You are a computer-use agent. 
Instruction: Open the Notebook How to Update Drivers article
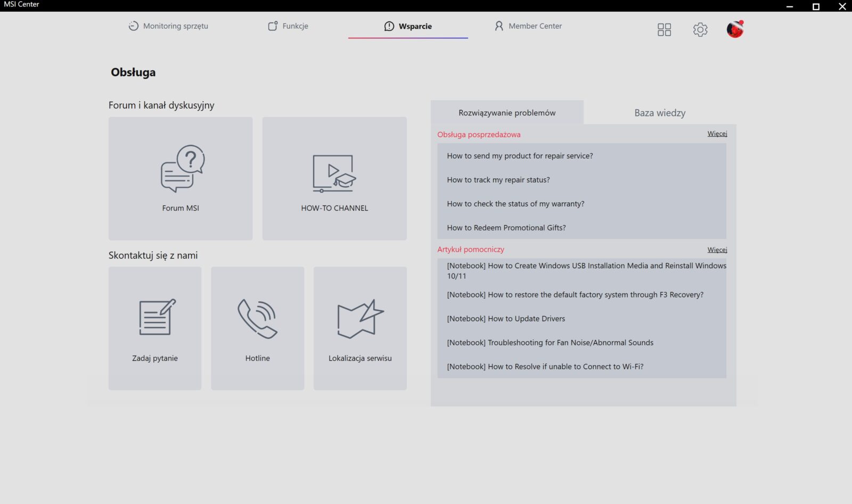506,319
